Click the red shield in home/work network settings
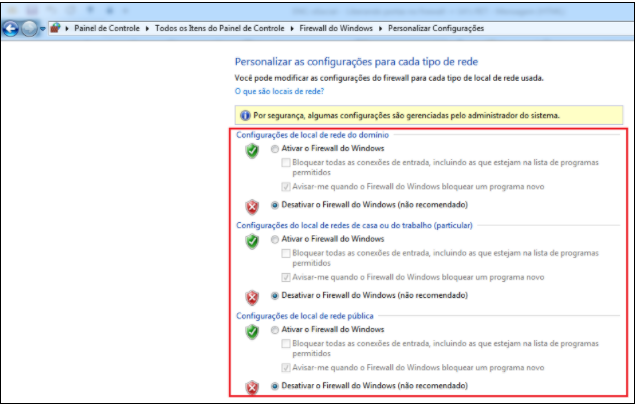636x404 pixels. (x=252, y=297)
